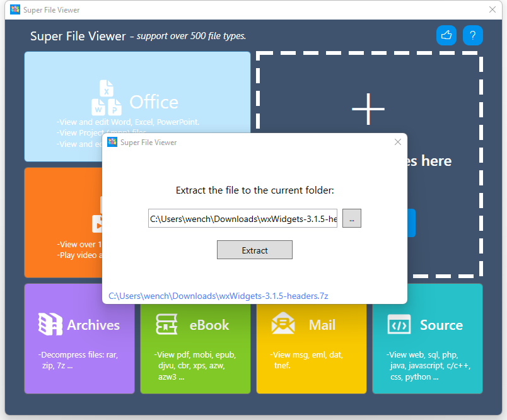Click the Mail envelope icon
The height and width of the screenshot is (420, 507).
tap(283, 325)
